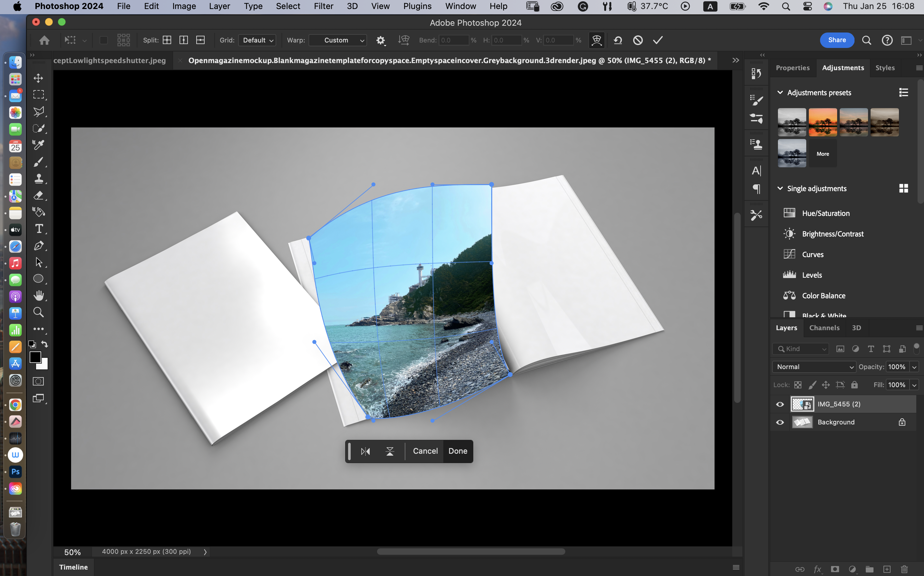The image size is (924, 576).
Task: Click the Done button
Action: coord(457,451)
